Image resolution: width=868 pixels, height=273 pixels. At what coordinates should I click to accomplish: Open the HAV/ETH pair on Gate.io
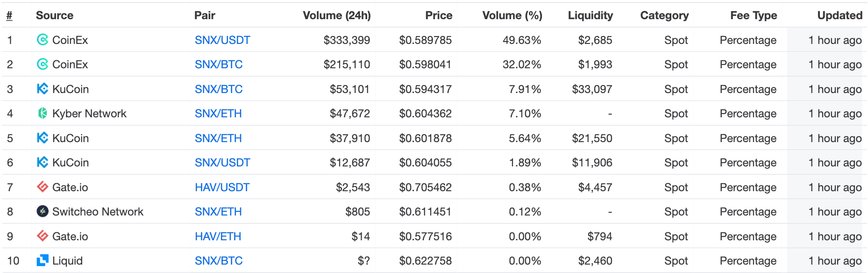click(x=218, y=237)
